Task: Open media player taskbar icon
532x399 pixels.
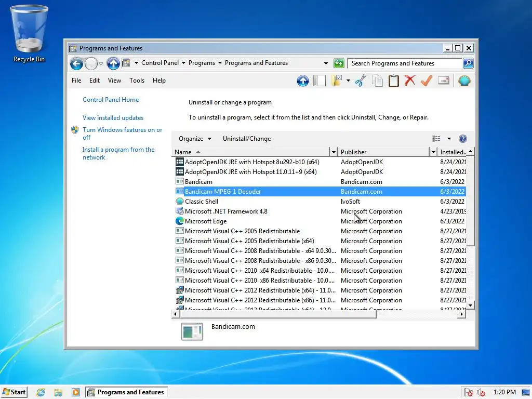Action: tap(76, 392)
